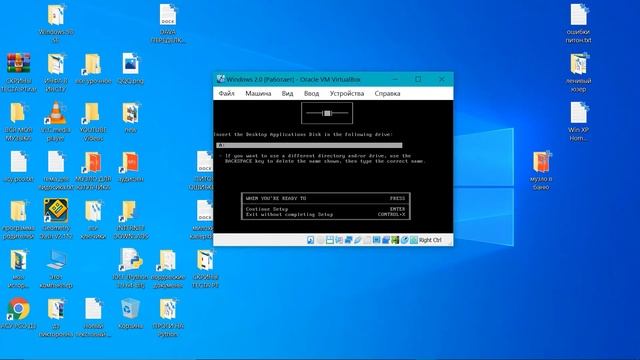Screen dimensions: 640x360
Task: Click the Right Ctrl host key label
Action: pos(430,240)
